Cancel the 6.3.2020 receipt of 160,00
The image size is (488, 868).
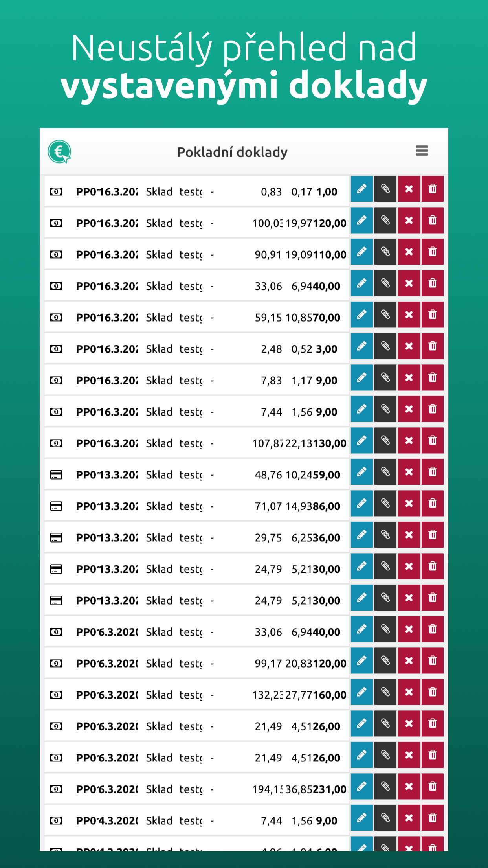(409, 692)
